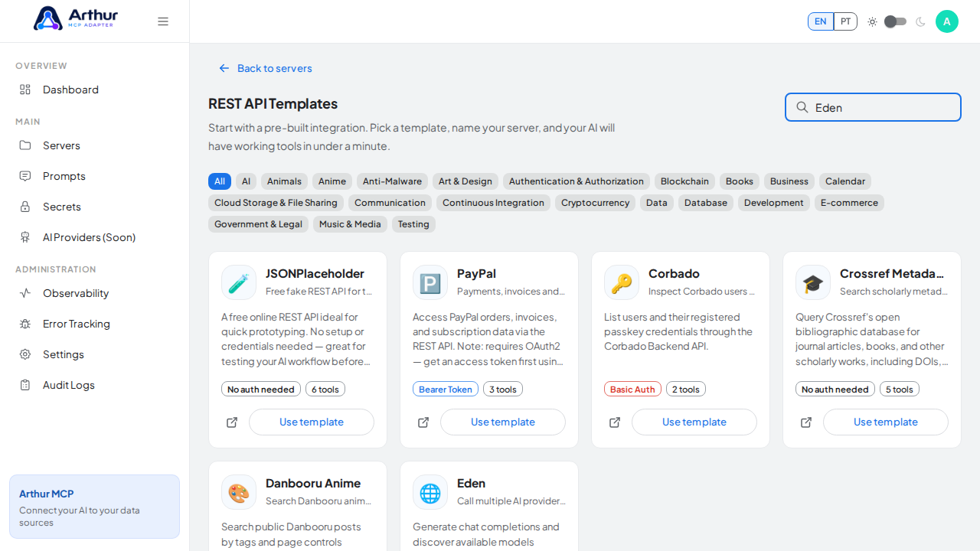
Task: Open Prompts page in sidebar
Action: click(x=95, y=176)
